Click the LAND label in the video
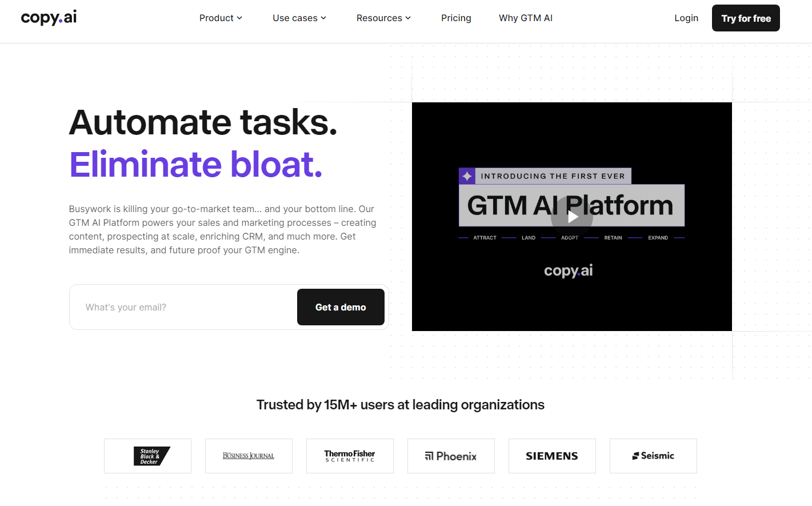812x506 pixels. click(529, 238)
